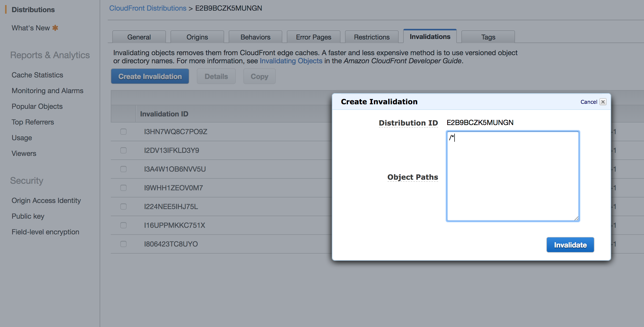This screenshot has height=327, width=644.
Task: Tick the I806423TC8UYO invalidation checkbox
Action: click(x=123, y=244)
